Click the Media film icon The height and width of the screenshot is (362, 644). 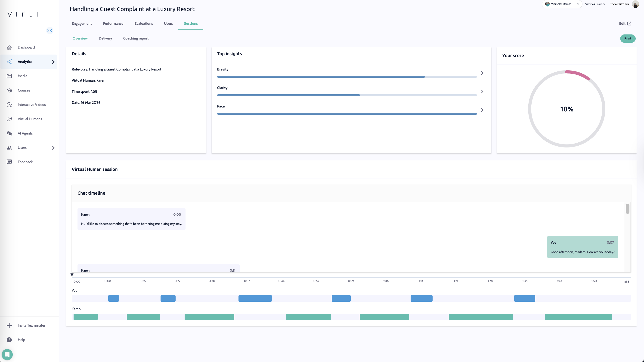tap(9, 76)
